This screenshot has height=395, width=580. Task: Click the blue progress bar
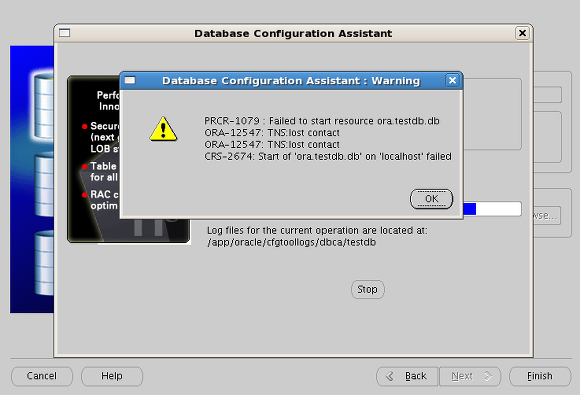[492, 209]
